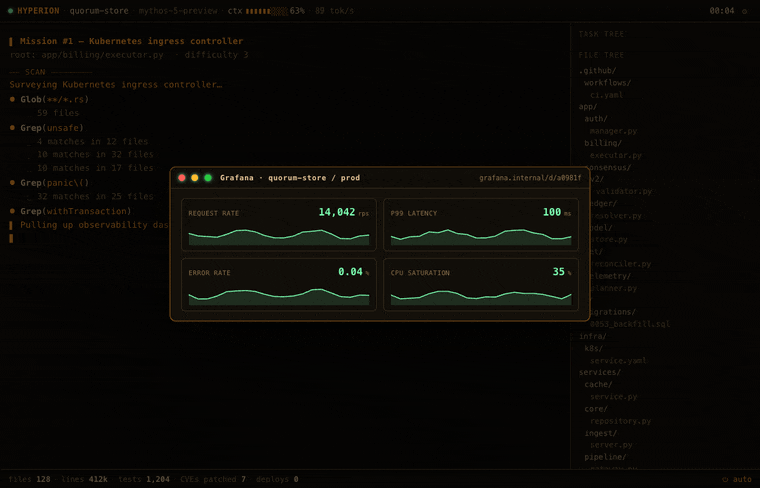Click the deploys 0 status entry
This screenshot has width=760, height=488.
tap(277, 479)
